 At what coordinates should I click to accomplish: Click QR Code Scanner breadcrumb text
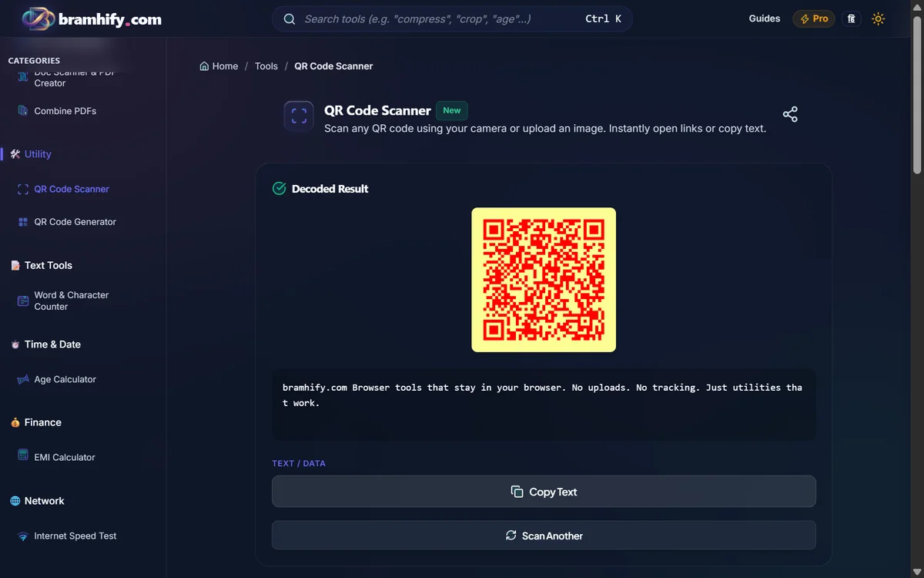coord(333,66)
